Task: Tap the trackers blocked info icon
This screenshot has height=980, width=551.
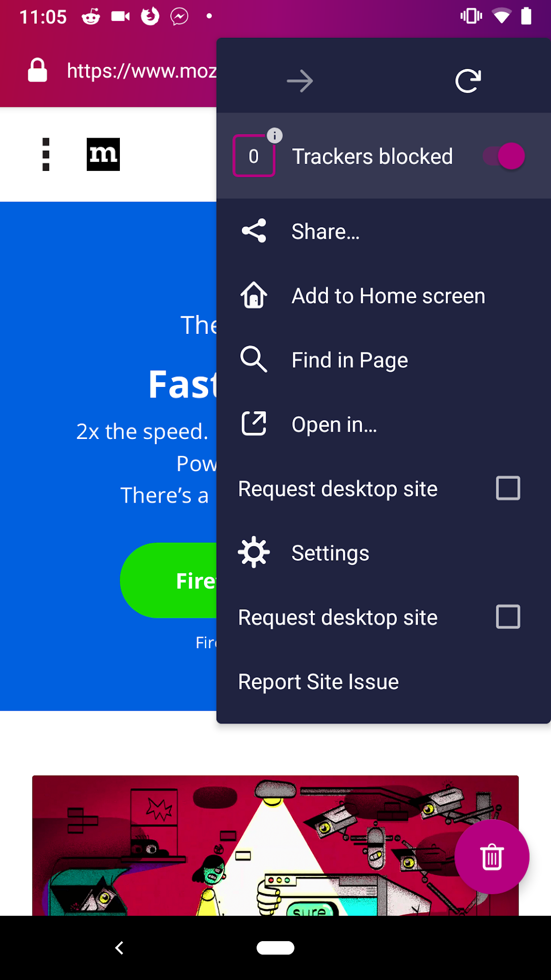Action: coord(274,135)
